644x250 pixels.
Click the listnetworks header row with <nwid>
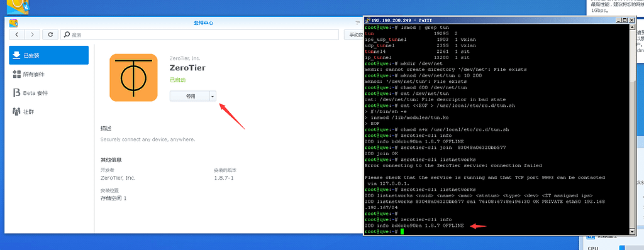pyautogui.click(x=479, y=196)
